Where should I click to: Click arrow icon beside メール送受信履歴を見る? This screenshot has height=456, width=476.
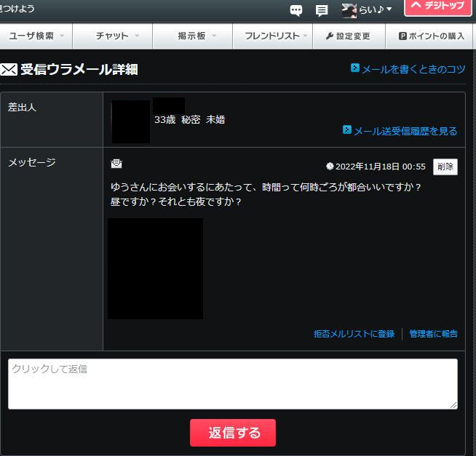347,130
